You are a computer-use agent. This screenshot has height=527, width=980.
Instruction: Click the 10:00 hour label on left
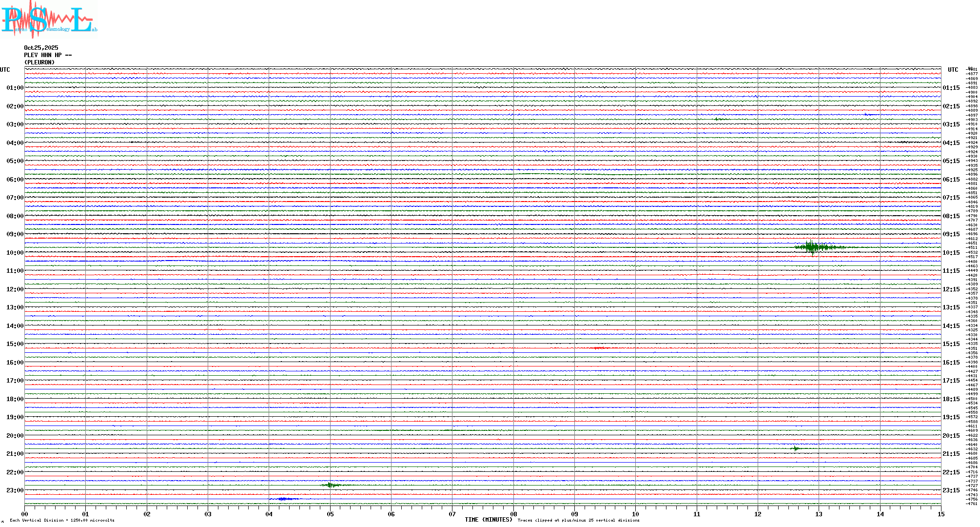(15, 253)
